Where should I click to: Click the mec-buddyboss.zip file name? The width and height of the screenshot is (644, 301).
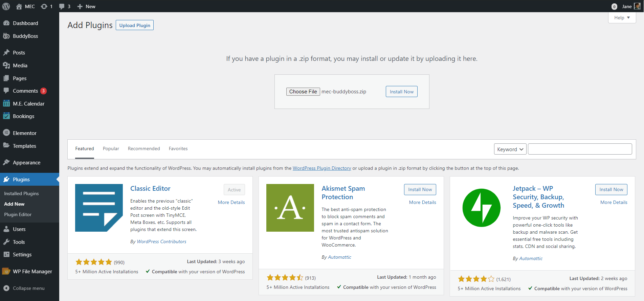pyautogui.click(x=344, y=92)
